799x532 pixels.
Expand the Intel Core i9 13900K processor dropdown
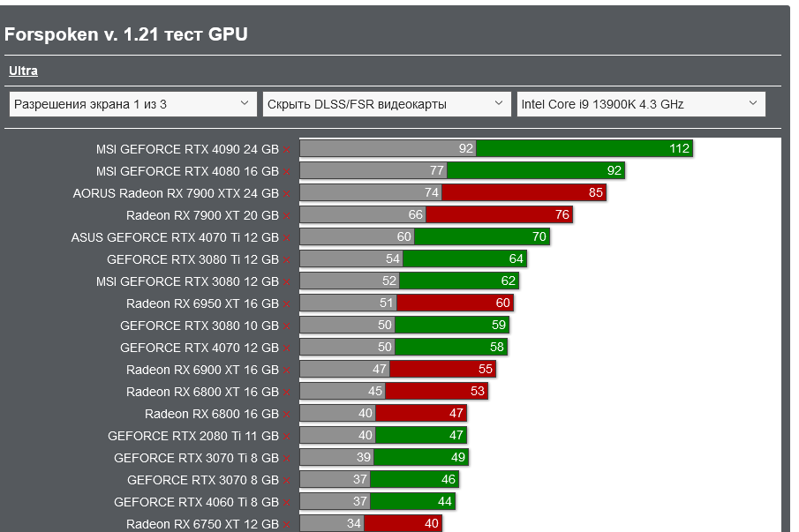[x=637, y=103]
